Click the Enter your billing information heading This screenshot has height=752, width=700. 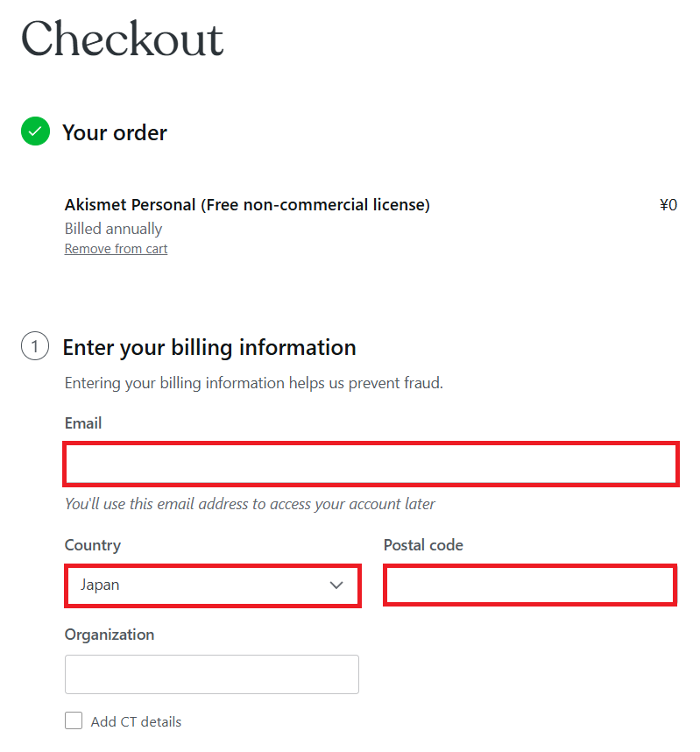[x=209, y=348]
